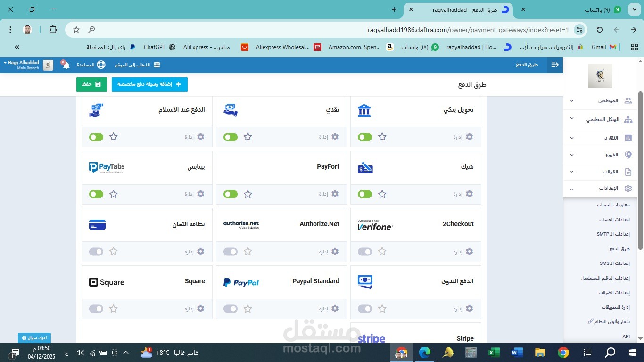This screenshot has height=362, width=644.
Task: Click the Square logo image
Action: pyautogui.click(x=107, y=282)
